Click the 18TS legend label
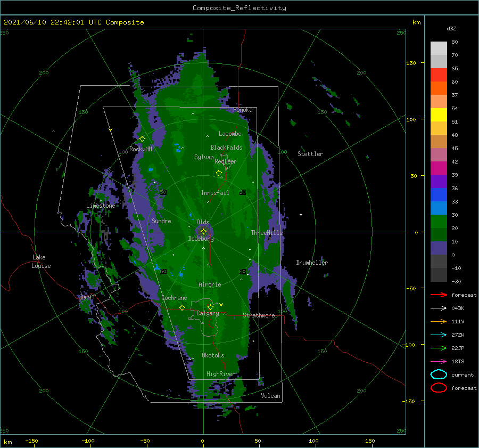The height and width of the screenshot is (448, 479). 458,361
